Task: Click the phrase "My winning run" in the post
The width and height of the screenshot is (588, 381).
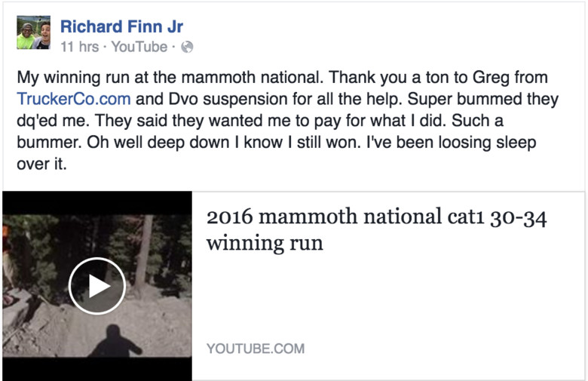Action: point(68,78)
